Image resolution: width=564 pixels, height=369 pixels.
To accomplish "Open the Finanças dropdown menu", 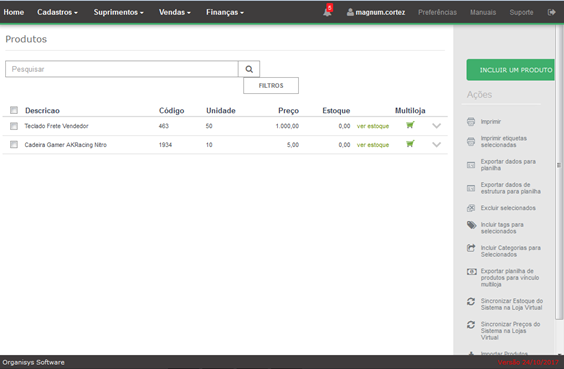I will pyautogui.click(x=225, y=12).
